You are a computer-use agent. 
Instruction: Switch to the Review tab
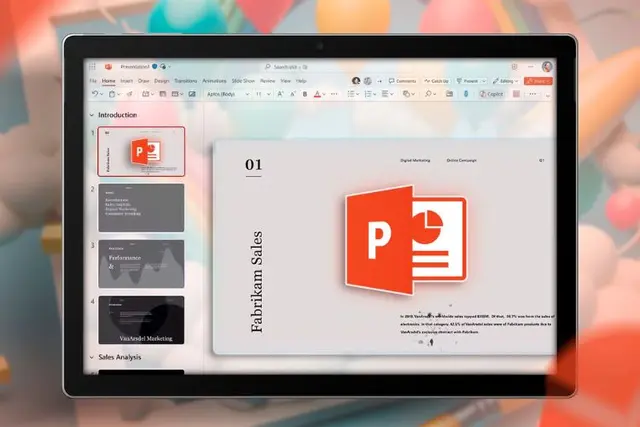point(268,81)
